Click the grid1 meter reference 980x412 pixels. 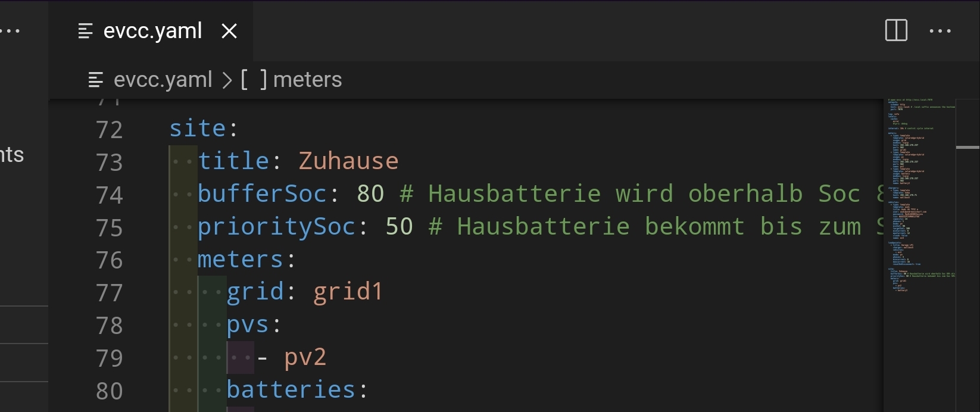[347, 292]
